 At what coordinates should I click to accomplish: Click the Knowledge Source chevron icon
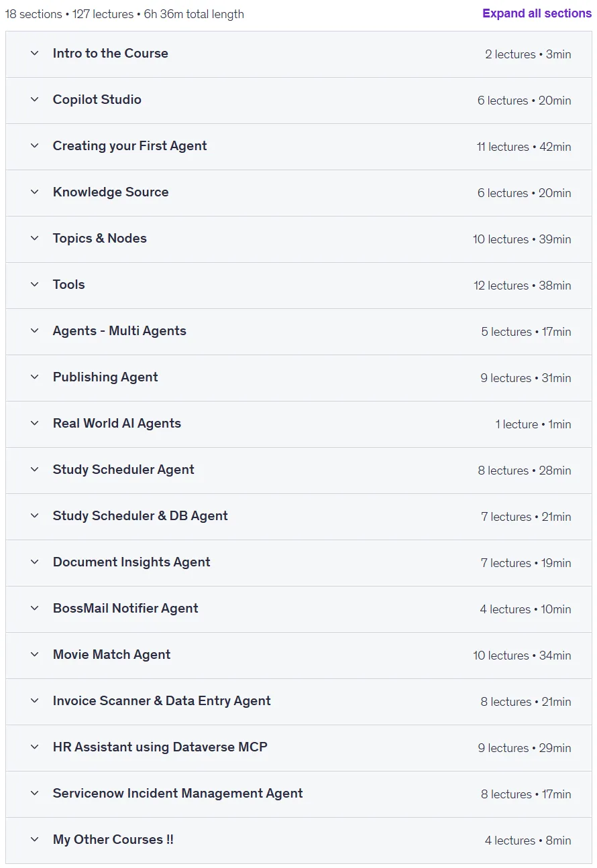(35, 192)
